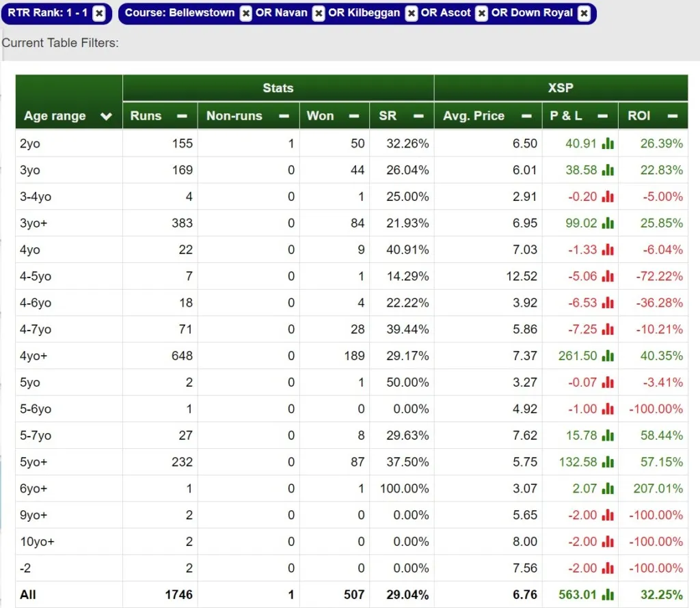Open P&L chart icon for 5yo+ row
This screenshot has width=700, height=608.
(x=608, y=462)
